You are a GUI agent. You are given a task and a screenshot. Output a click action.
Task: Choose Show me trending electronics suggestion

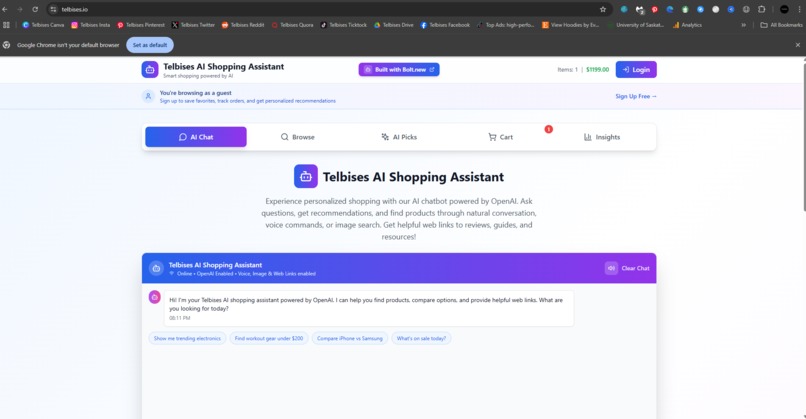point(187,338)
